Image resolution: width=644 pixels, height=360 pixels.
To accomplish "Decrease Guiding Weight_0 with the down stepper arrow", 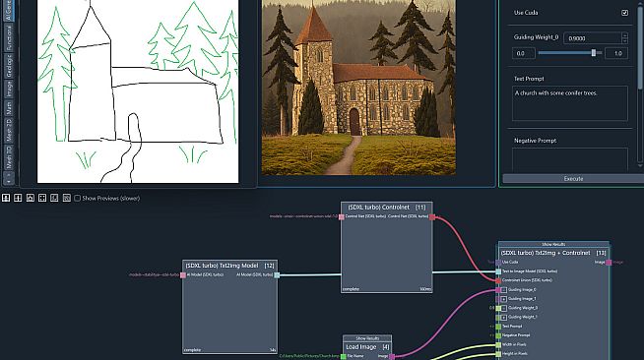I will tap(624, 41).
